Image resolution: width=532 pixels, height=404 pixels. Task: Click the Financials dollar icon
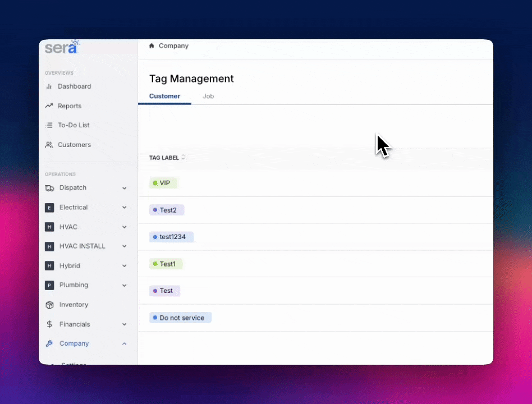(x=49, y=324)
